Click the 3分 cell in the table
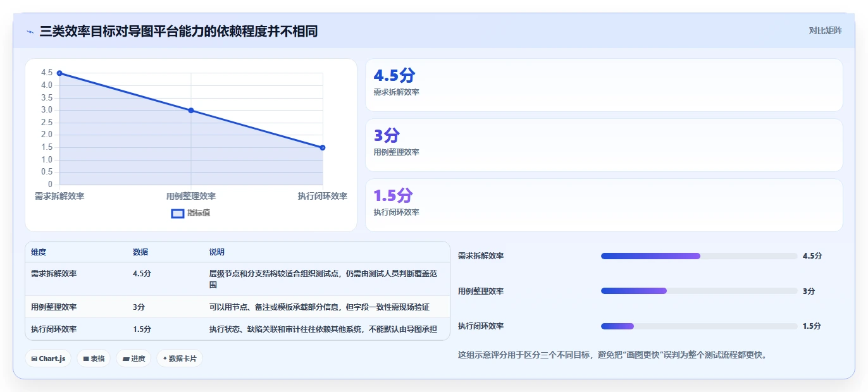 [139, 307]
